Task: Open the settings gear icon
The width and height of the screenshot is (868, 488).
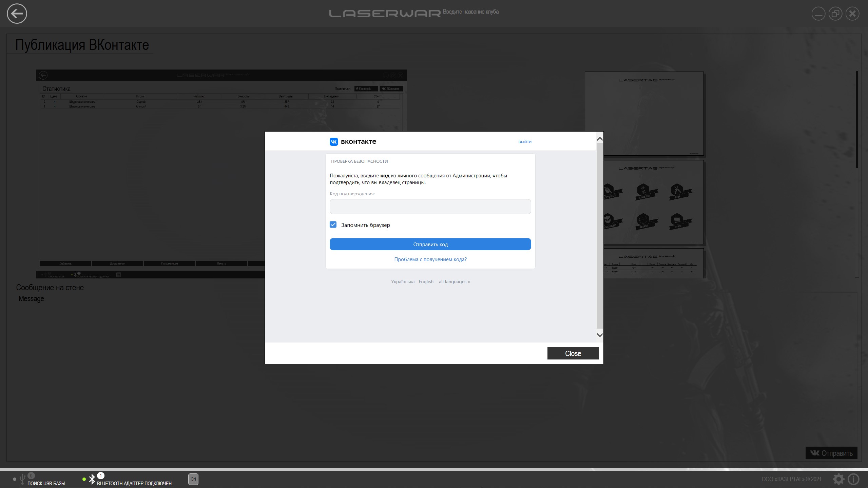Action: point(838,479)
